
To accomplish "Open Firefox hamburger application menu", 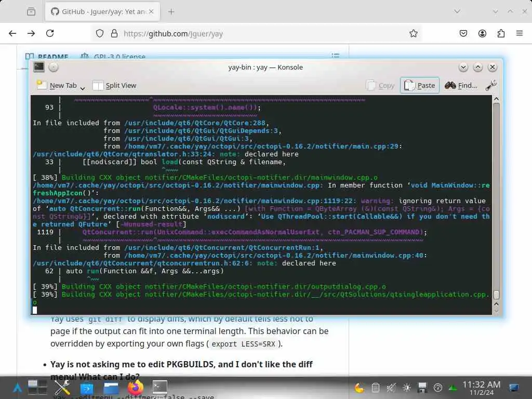I will pyautogui.click(x=520, y=33).
